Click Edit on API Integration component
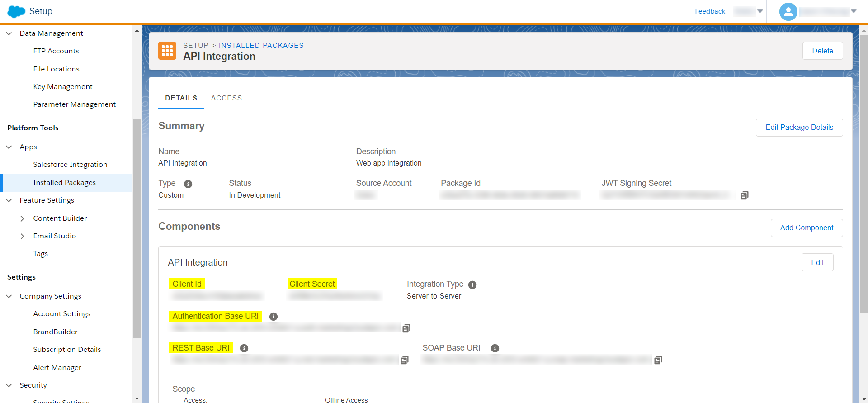The image size is (868, 403). click(817, 262)
